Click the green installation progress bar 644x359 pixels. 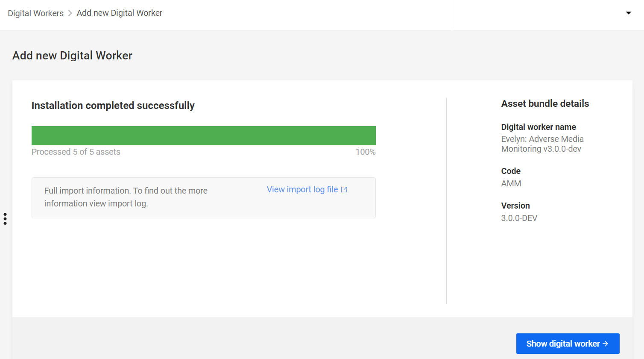pyautogui.click(x=204, y=135)
